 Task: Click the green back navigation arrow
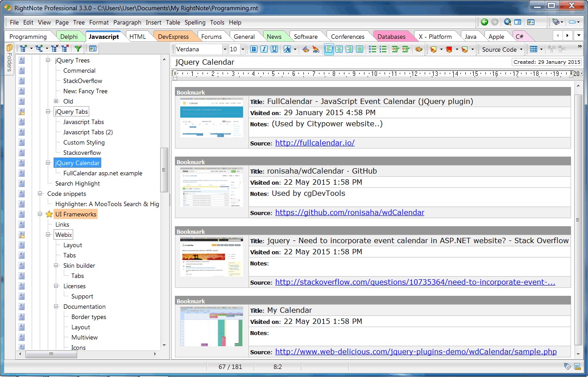click(484, 22)
